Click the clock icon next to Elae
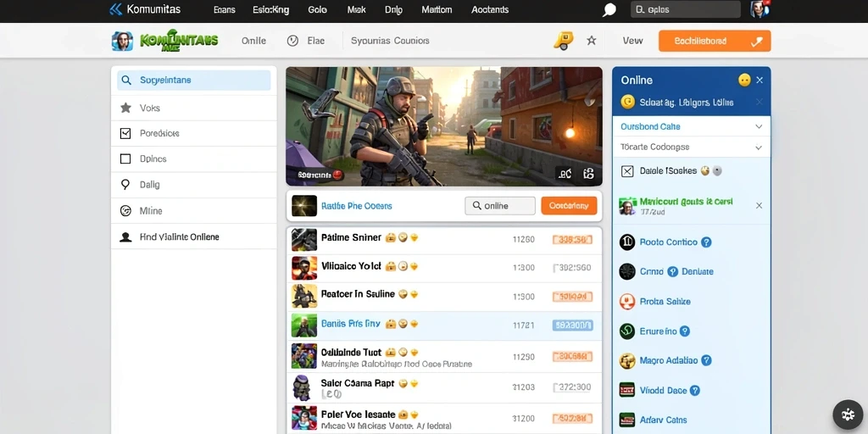The height and width of the screenshot is (434, 868). click(292, 41)
